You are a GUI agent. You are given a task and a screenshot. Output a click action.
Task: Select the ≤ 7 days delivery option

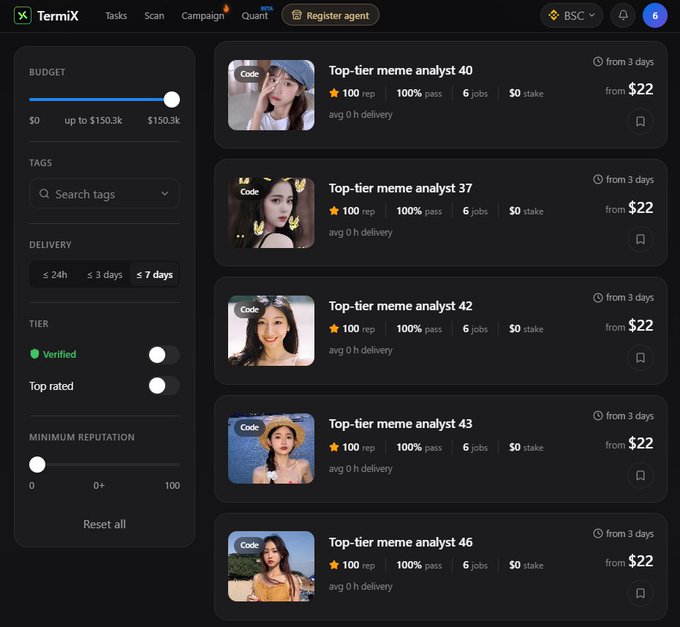tap(154, 274)
